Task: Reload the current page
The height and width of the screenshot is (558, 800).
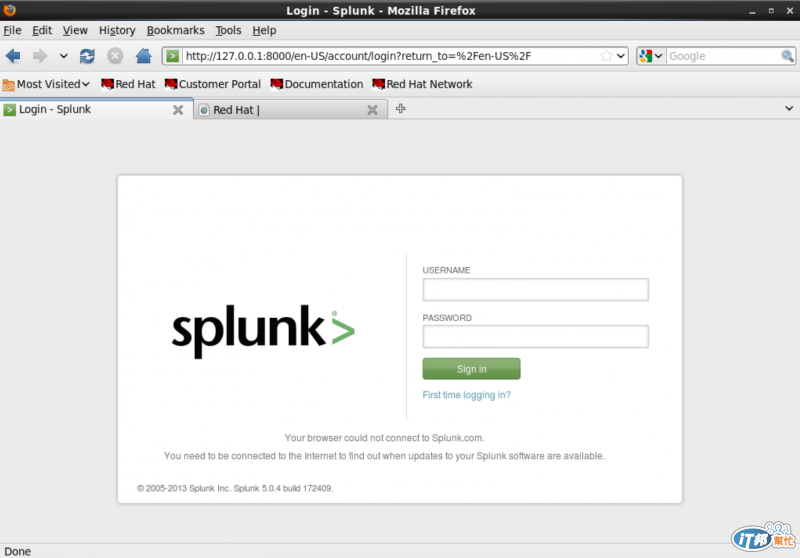Action: tap(87, 56)
